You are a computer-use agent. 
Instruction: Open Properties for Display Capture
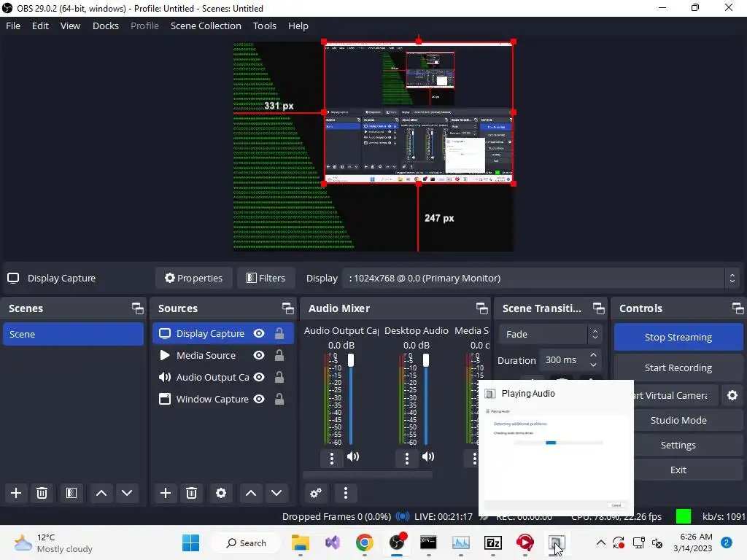tap(193, 278)
